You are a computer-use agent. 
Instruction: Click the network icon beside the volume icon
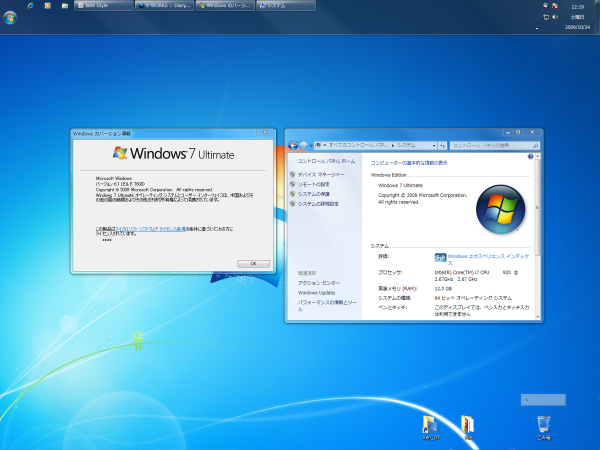pyautogui.click(x=546, y=17)
